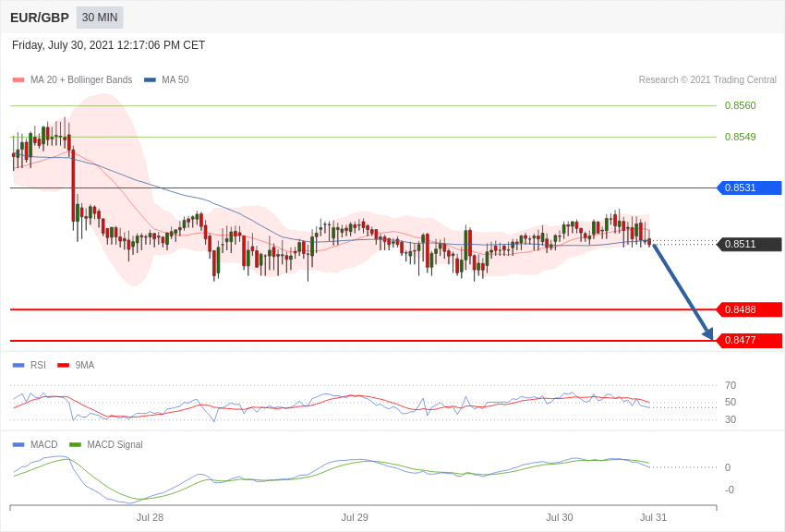Click the RSI 30 axis label
Viewport: 785px width, 532px height.
[x=731, y=419]
